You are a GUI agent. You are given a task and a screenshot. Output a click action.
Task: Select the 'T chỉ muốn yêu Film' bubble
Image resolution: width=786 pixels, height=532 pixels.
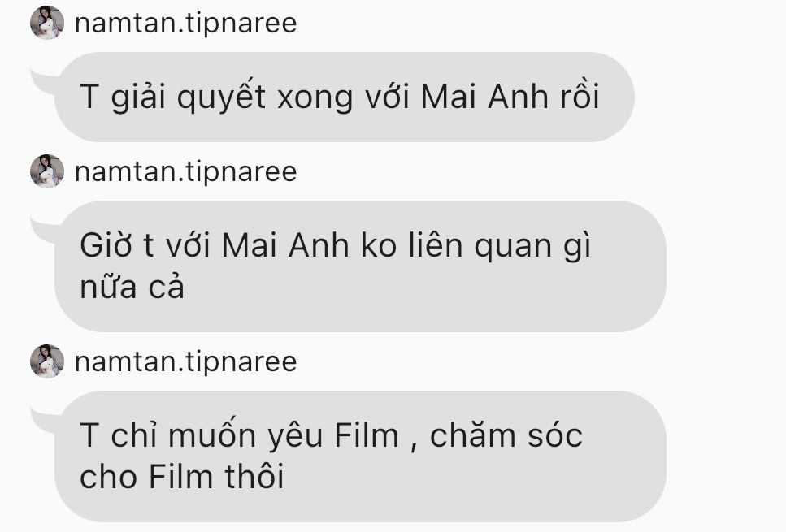pyautogui.click(x=360, y=456)
